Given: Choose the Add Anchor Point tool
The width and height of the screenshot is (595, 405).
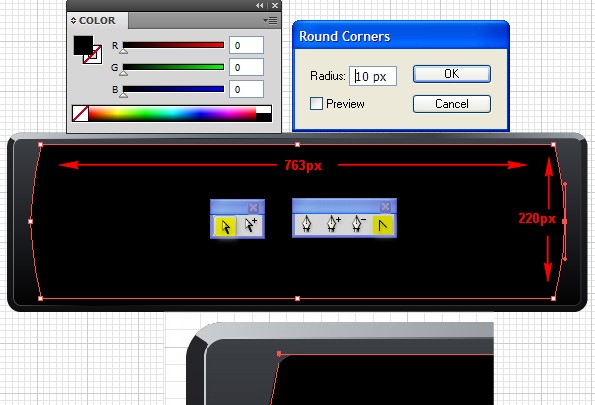Looking at the screenshot, I should pos(333,224).
